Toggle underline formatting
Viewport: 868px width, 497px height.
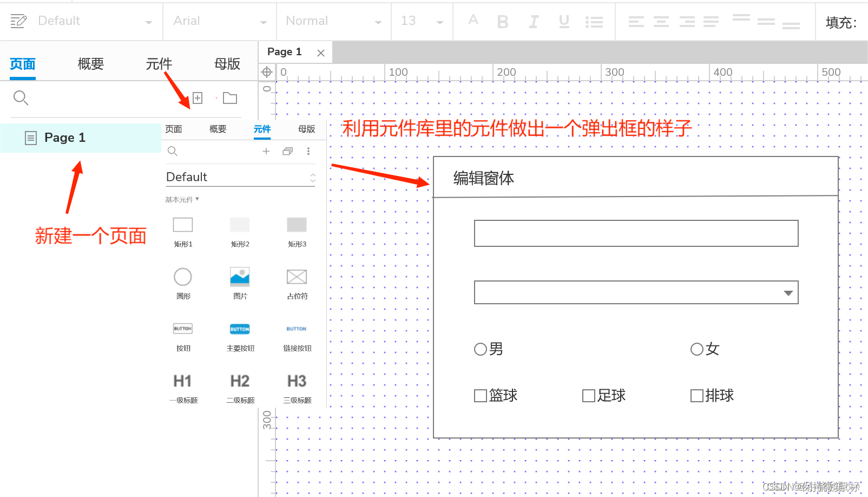(x=564, y=22)
